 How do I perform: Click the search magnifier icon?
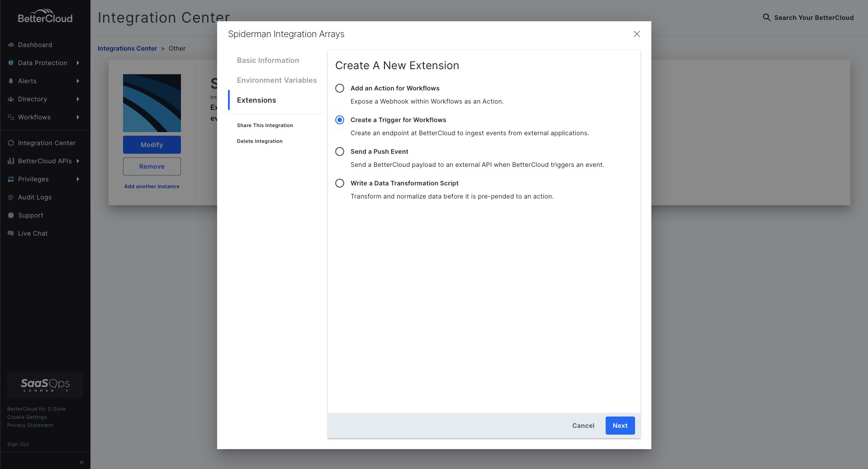(x=767, y=18)
